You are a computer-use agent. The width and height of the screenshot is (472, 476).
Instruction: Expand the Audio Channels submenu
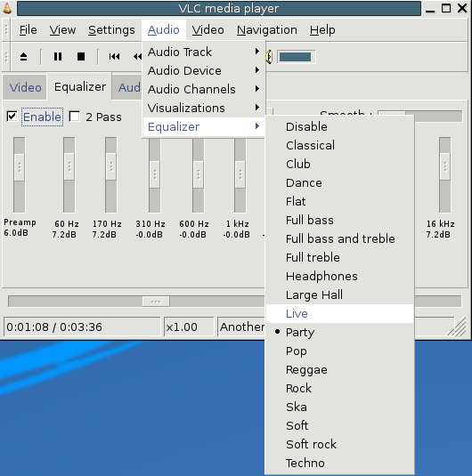(x=204, y=89)
